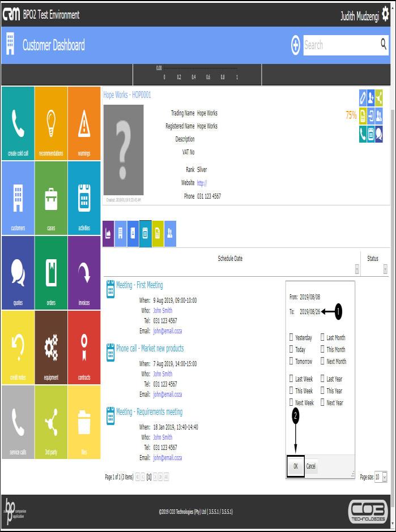The width and height of the screenshot is (396, 532).
Task: Tick the This Month checkbox
Action: (322, 349)
